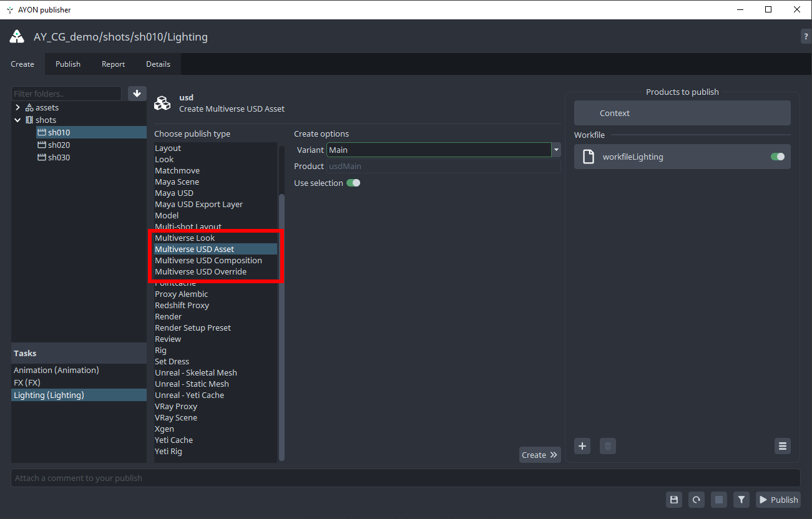Image resolution: width=812 pixels, height=519 pixels.
Task: Select Multiverse Look publish type
Action: tap(215, 238)
